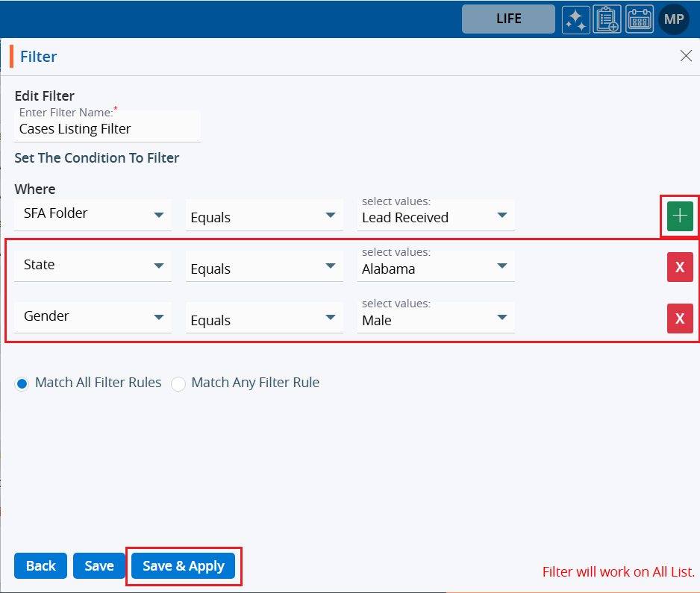The height and width of the screenshot is (593, 700).
Task: Close the Filter panel
Action: click(686, 56)
